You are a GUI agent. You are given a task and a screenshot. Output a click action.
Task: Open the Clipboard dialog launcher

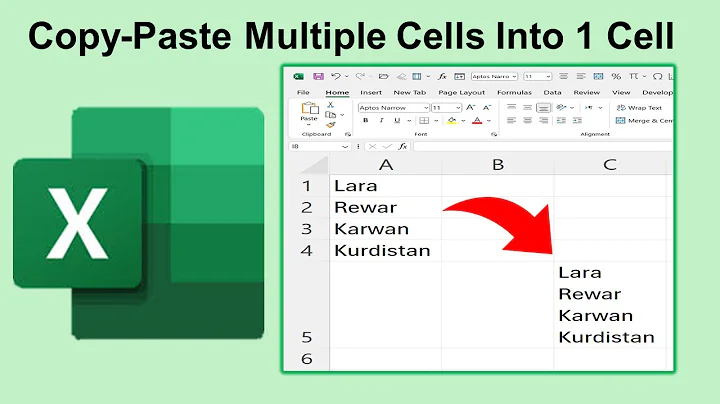click(x=348, y=135)
